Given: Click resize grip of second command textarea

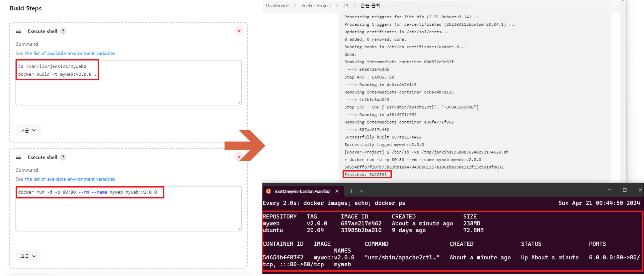Looking at the screenshot, I should tap(239, 229).
